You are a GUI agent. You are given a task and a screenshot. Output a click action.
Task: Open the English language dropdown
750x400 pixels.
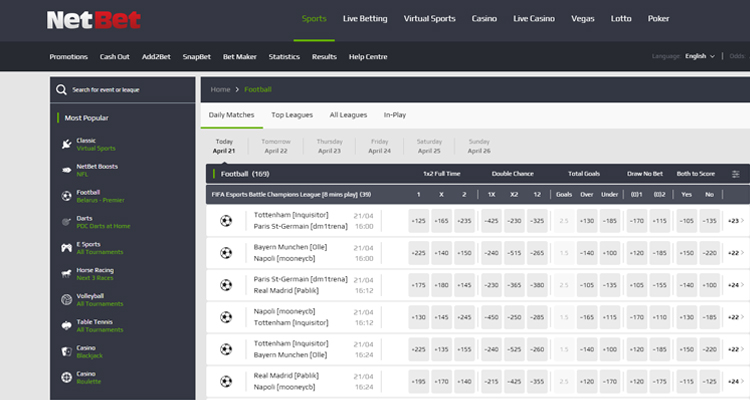(700, 56)
